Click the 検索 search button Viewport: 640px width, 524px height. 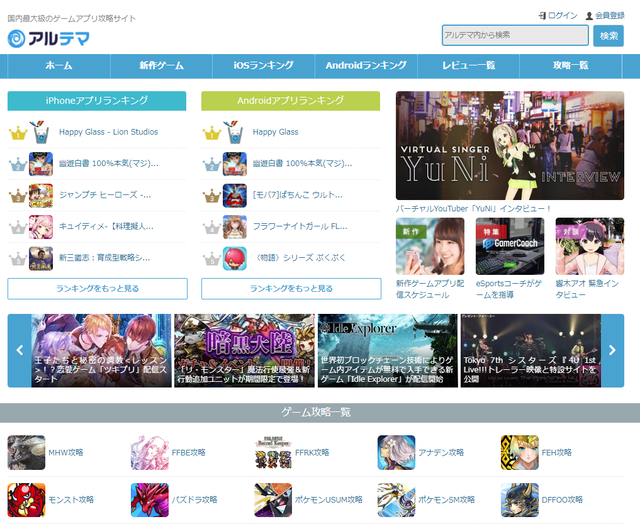coord(609,36)
